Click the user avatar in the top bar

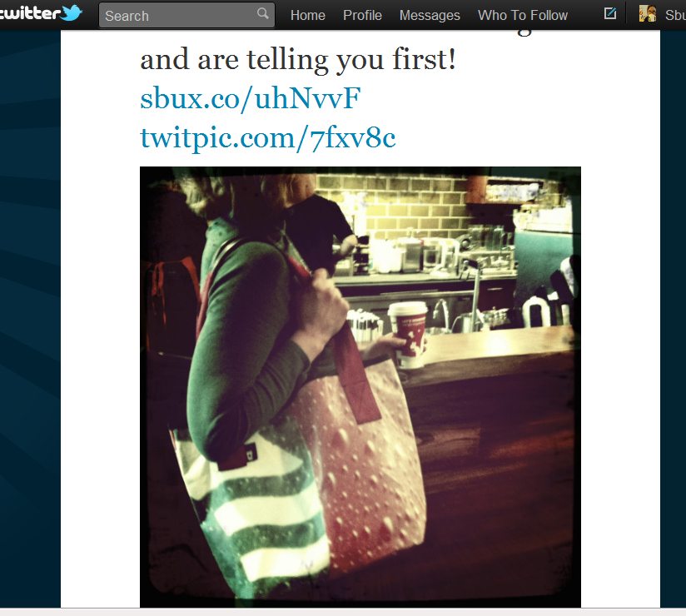point(648,13)
